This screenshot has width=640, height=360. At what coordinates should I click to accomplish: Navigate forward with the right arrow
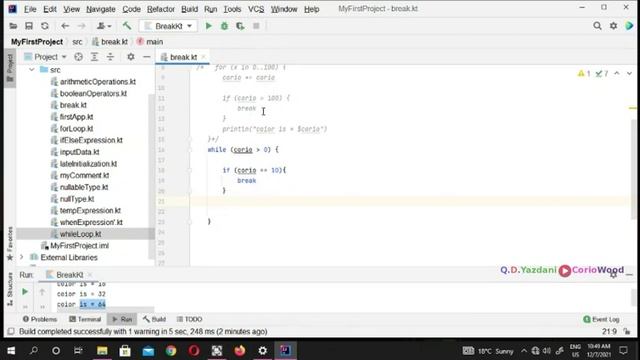[x=81, y=26]
